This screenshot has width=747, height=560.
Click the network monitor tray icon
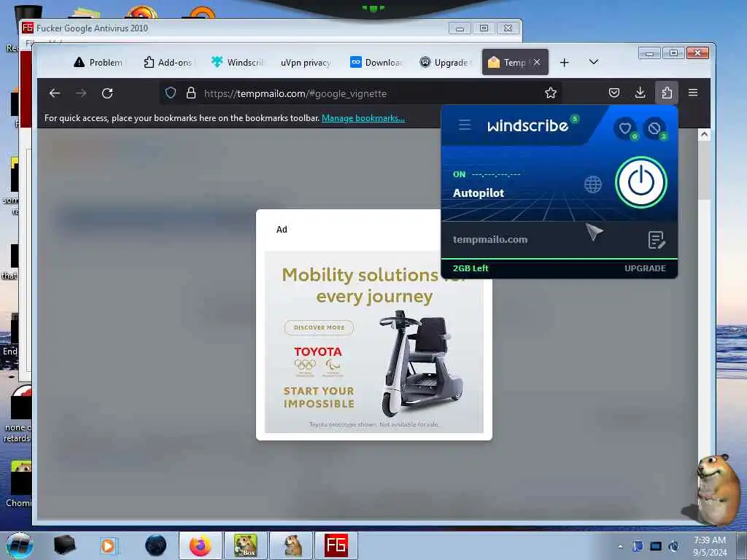[656, 546]
